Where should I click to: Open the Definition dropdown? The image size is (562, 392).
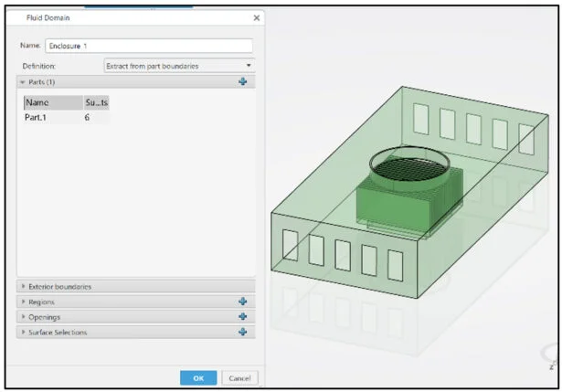(x=179, y=66)
